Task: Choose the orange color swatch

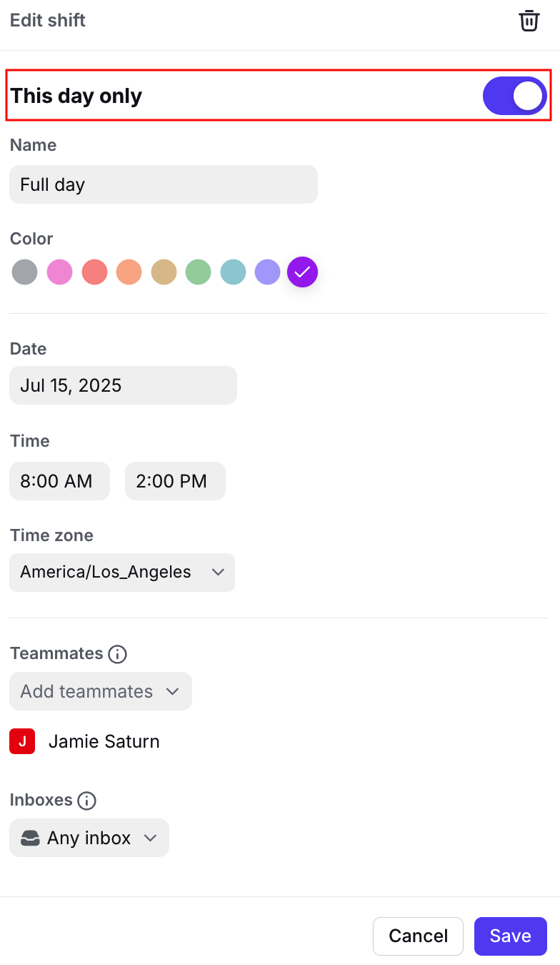Action: [x=129, y=272]
